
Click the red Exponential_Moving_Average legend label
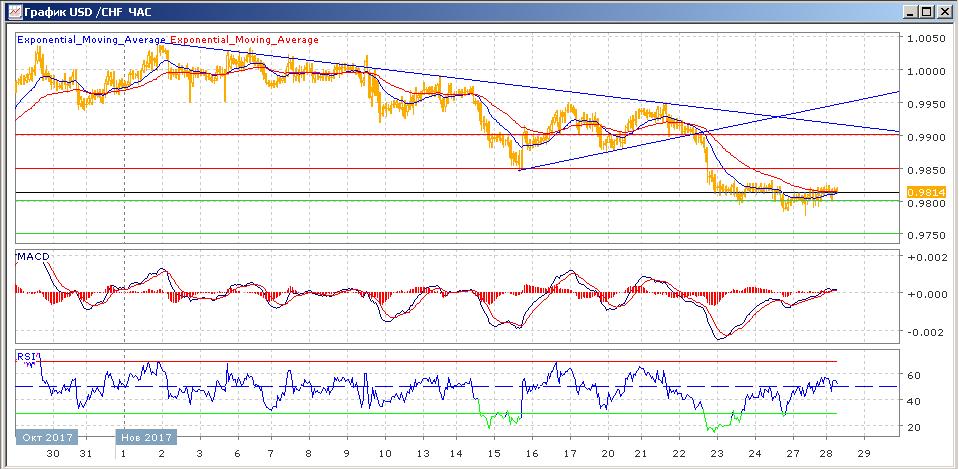coord(245,40)
